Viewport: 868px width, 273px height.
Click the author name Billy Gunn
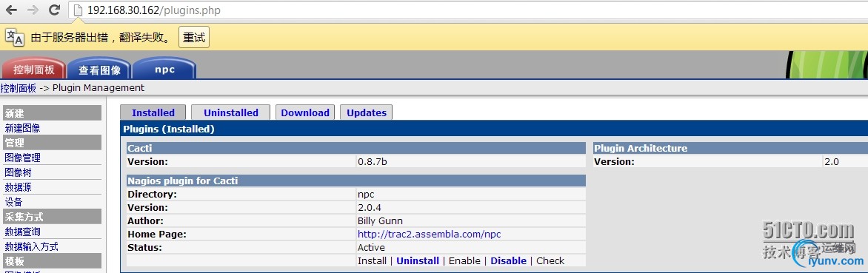point(380,221)
